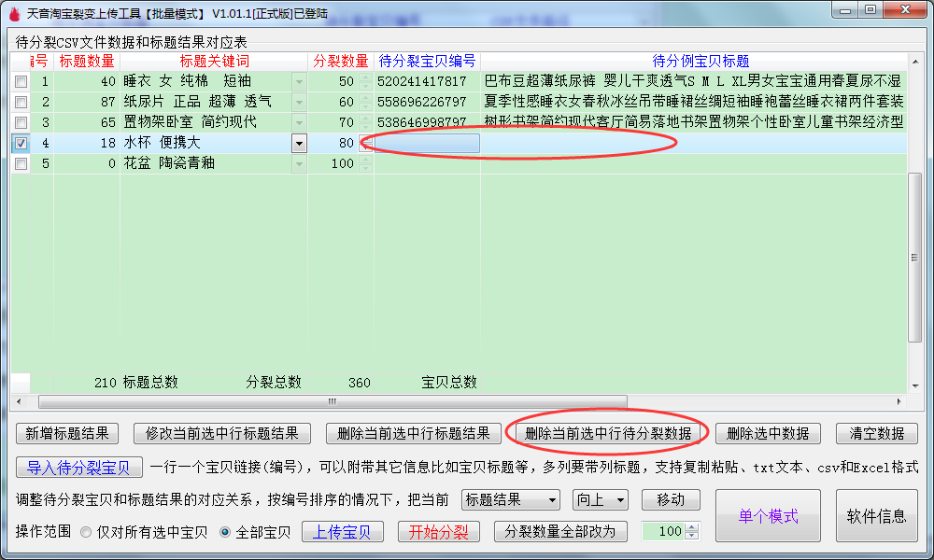Click the 待分裂宝贝编号 column header

click(x=428, y=62)
